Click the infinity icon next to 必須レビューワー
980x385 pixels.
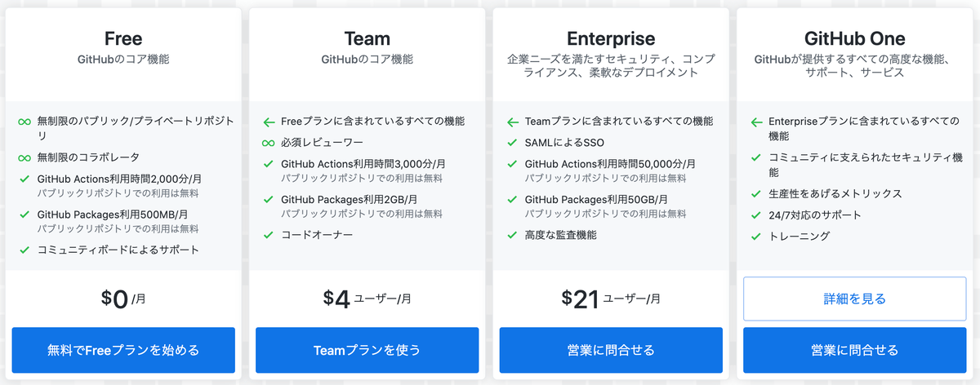pyautogui.click(x=268, y=144)
